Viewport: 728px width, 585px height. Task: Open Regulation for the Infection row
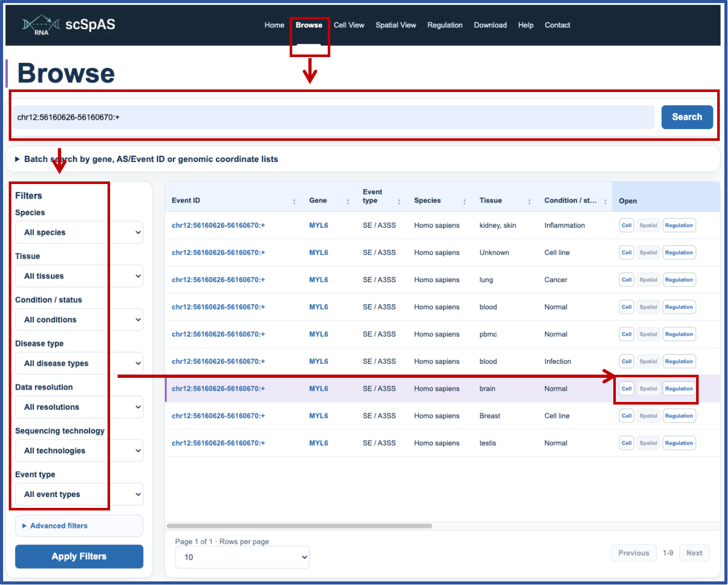click(679, 362)
